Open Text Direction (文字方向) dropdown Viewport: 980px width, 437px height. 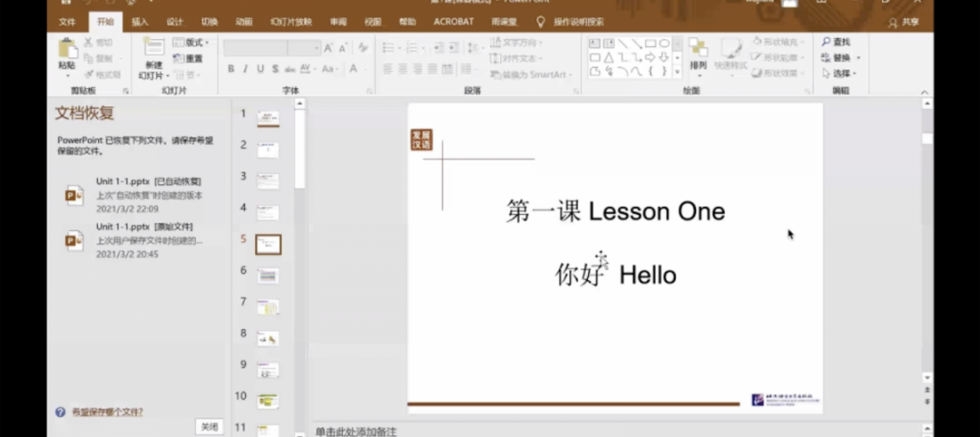click(x=516, y=42)
